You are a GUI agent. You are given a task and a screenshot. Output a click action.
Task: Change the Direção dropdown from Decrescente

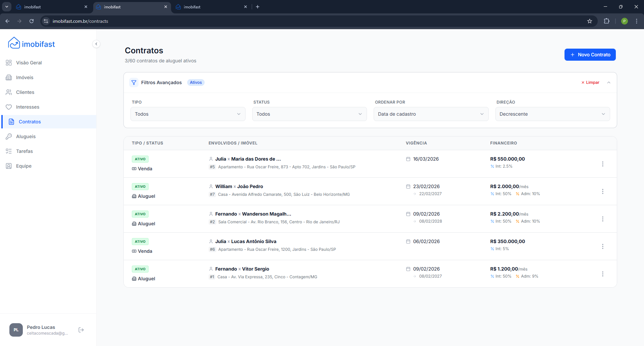pos(552,114)
